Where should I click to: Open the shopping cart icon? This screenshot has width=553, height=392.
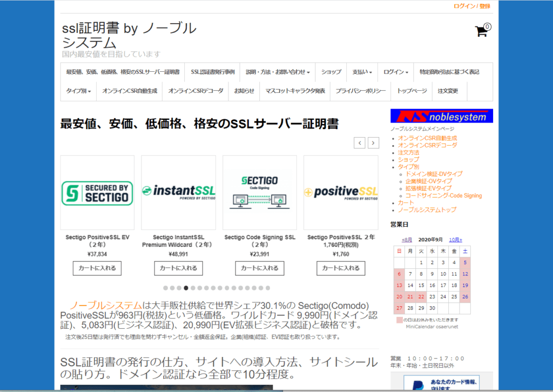click(x=482, y=30)
